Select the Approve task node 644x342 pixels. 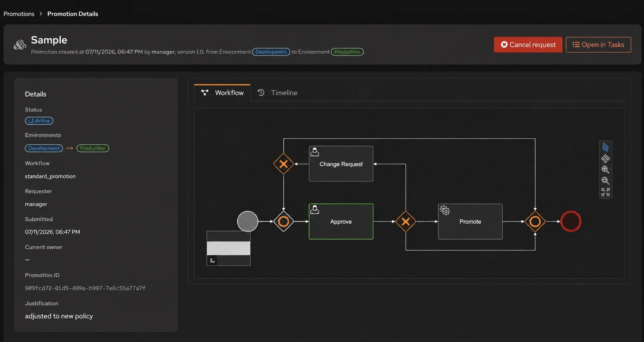click(341, 222)
